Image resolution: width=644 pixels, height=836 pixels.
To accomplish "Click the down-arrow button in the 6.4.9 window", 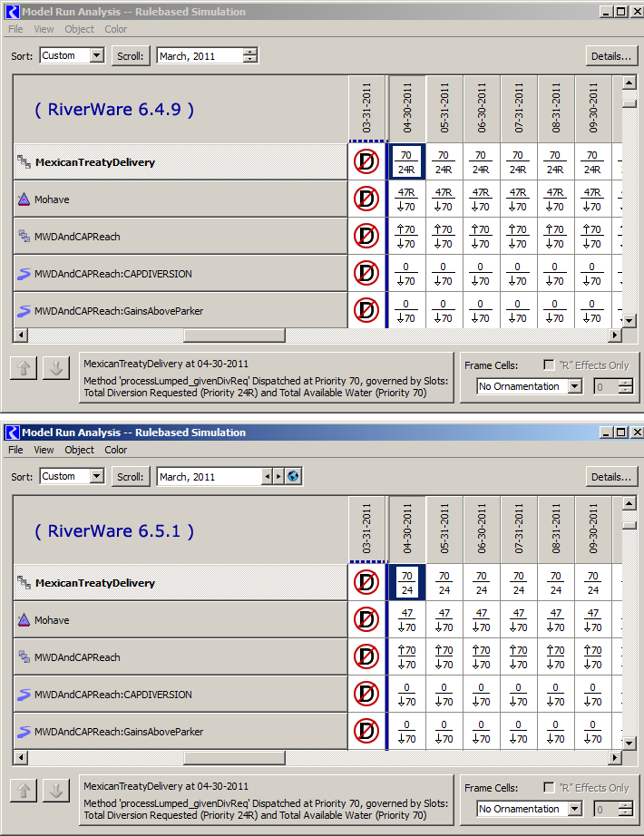I will tap(56, 368).
